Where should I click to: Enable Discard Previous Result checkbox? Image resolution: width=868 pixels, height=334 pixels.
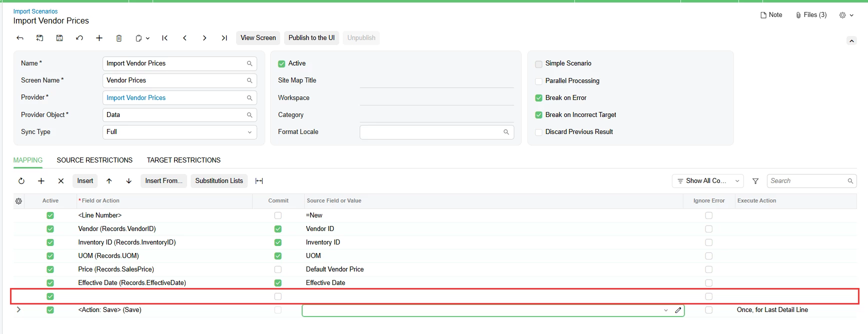[x=539, y=132]
